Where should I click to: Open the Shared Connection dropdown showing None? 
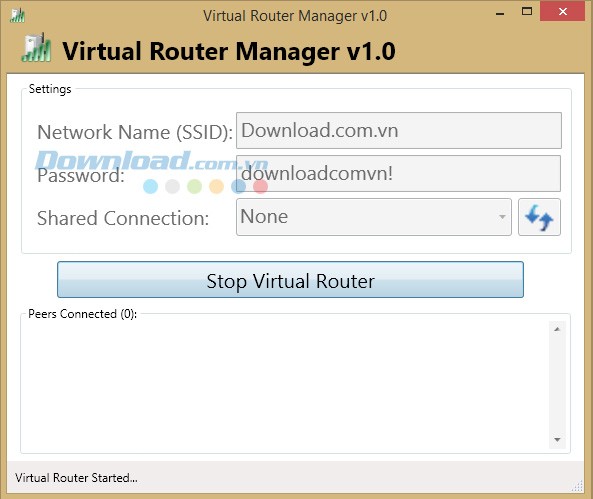pyautogui.click(x=374, y=217)
